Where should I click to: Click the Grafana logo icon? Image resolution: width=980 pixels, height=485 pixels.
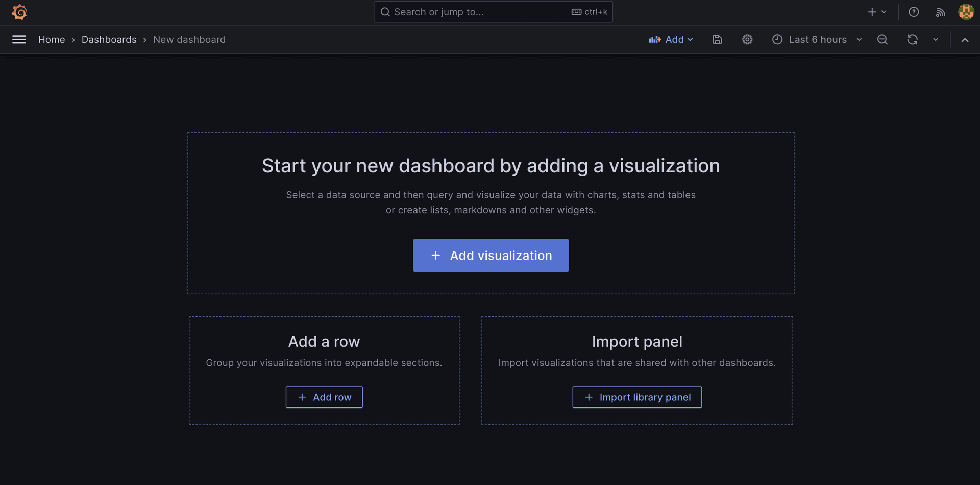pyautogui.click(x=19, y=12)
